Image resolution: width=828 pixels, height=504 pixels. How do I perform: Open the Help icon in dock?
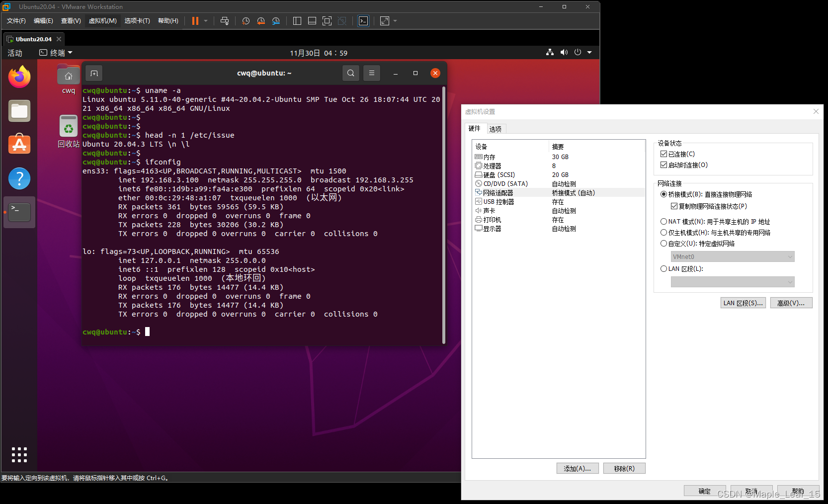19,178
